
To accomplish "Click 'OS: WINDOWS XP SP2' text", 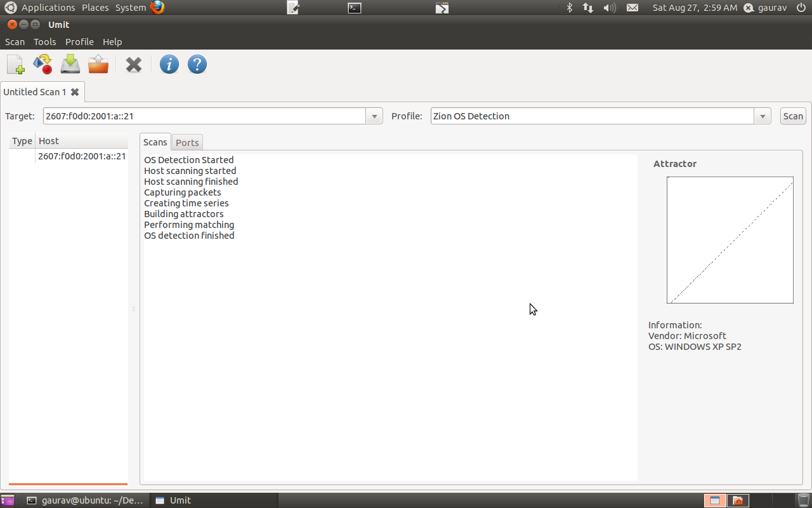I will [x=695, y=347].
